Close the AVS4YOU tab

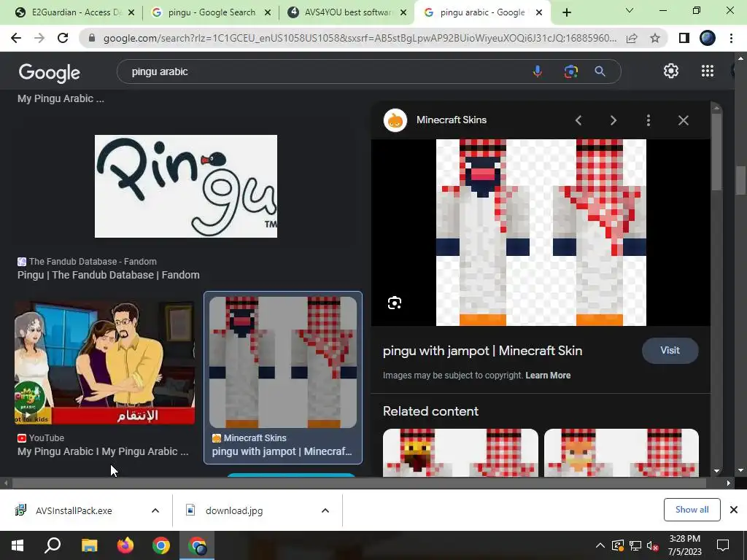click(x=403, y=12)
